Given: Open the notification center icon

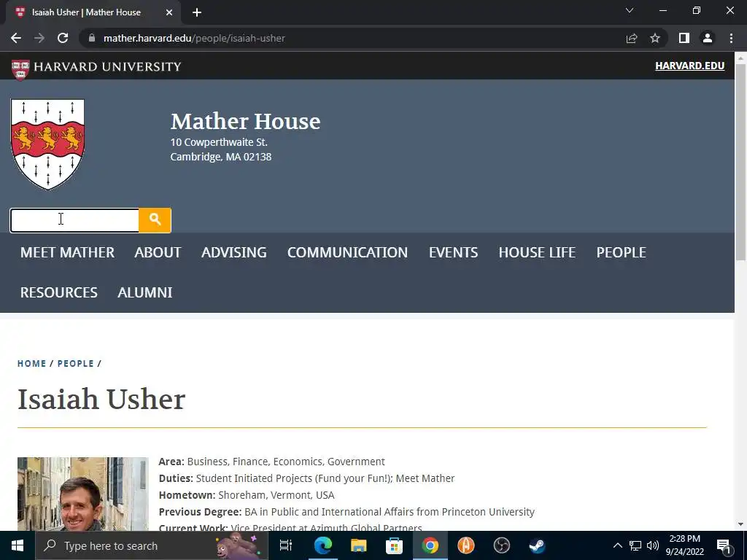Looking at the screenshot, I should tap(724, 545).
